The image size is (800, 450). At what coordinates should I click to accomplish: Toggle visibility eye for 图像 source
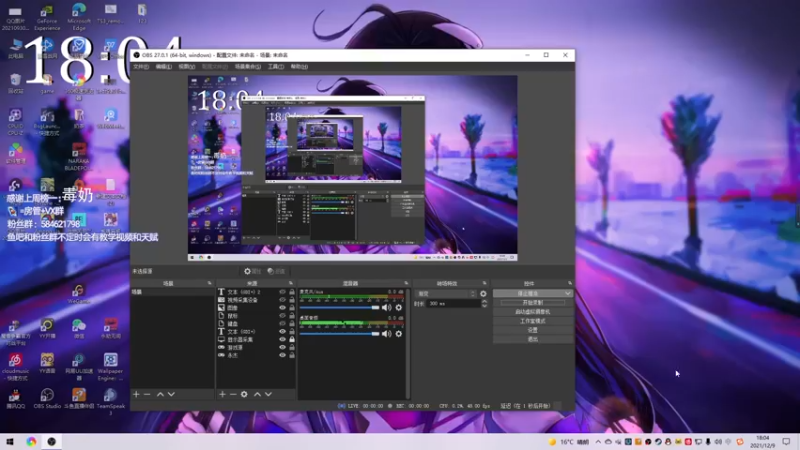282,308
